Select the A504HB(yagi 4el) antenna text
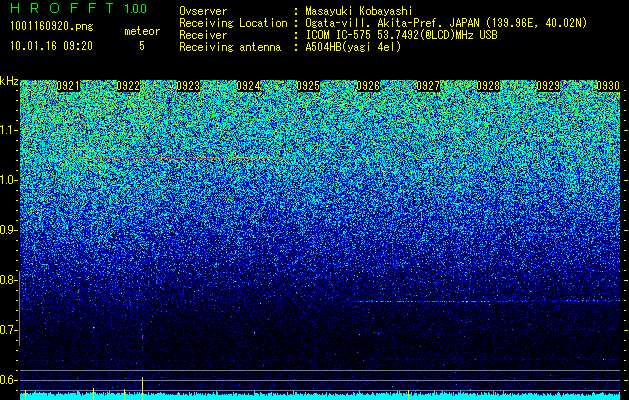Image resolution: width=629 pixels, height=400 pixels. pos(353,47)
